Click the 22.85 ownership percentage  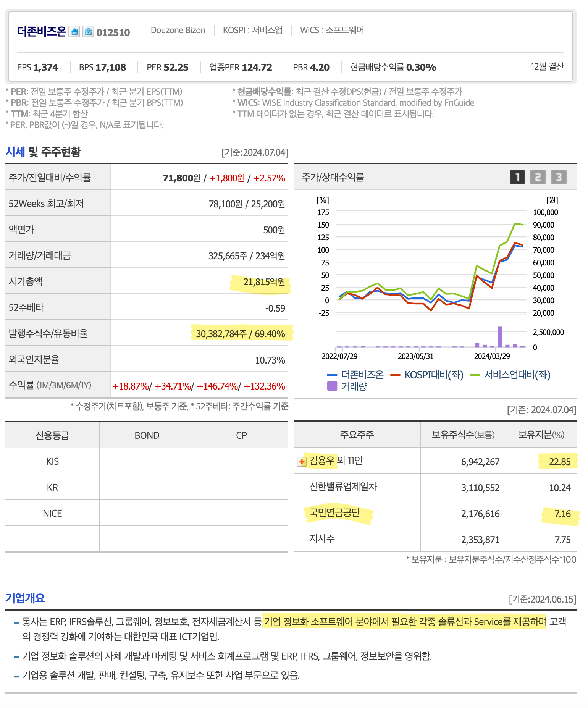[560, 462]
